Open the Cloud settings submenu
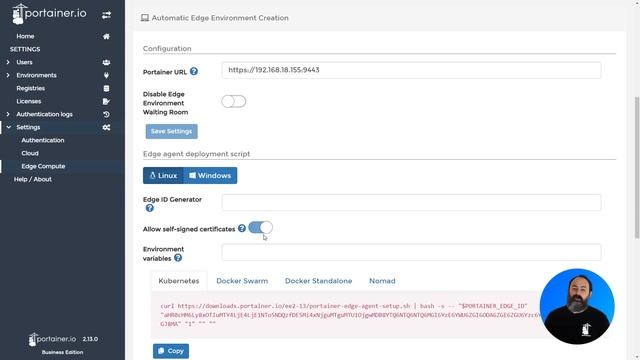 pyautogui.click(x=30, y=153)
